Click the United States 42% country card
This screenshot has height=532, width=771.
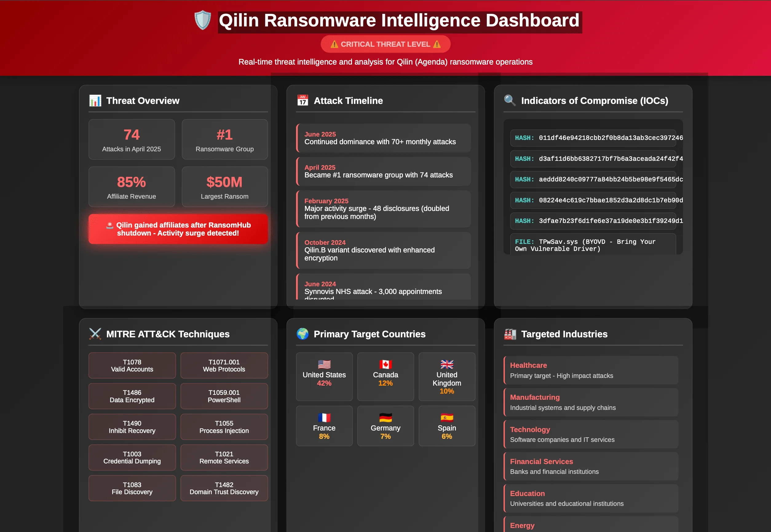324,377
